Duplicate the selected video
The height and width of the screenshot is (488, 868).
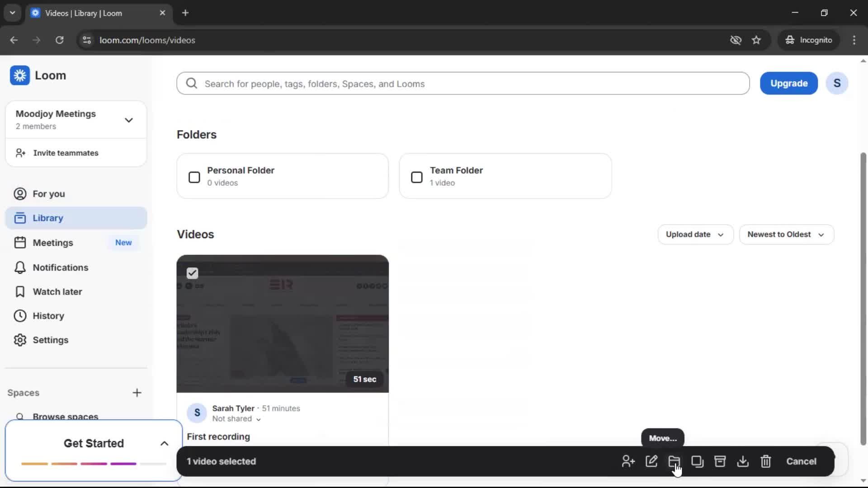(697, 461)
